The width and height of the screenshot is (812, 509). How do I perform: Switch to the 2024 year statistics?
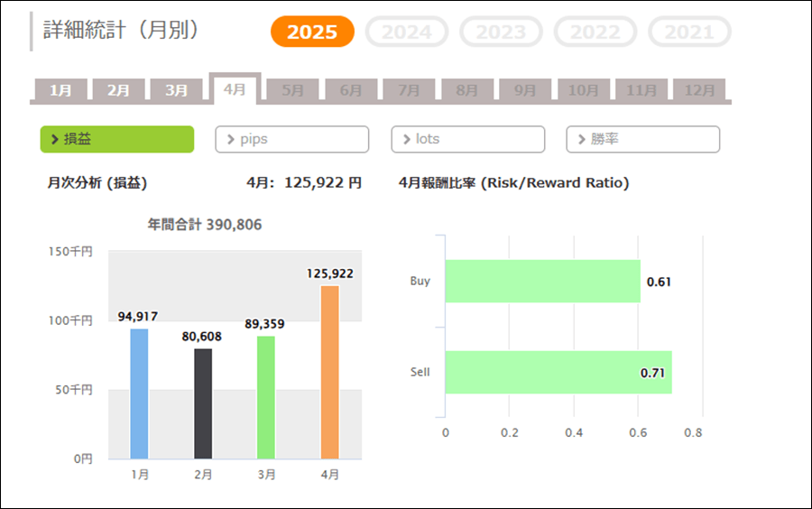407,32
